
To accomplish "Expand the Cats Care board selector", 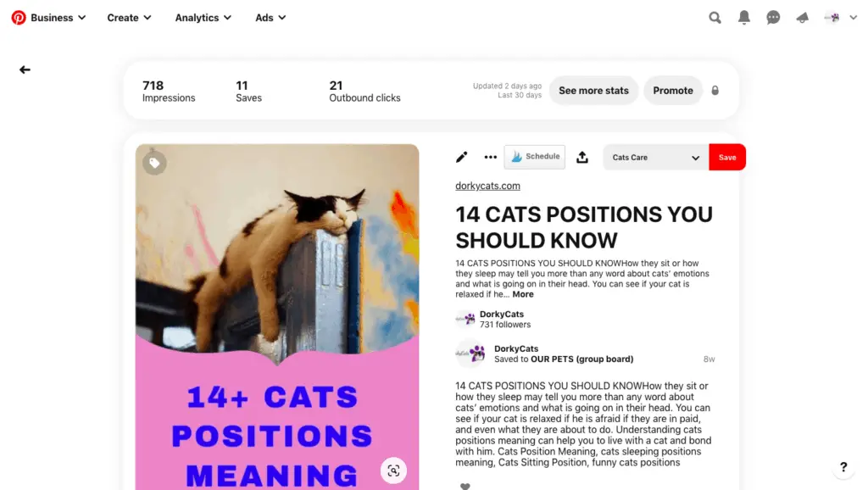I will (656, 157).
